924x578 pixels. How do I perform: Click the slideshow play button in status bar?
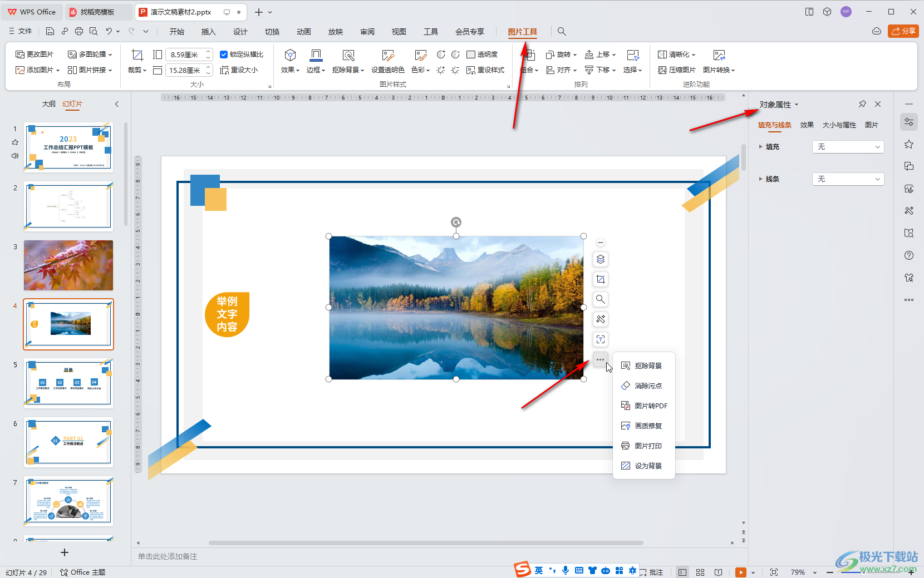pyautogui.click(x=740, y=572)
